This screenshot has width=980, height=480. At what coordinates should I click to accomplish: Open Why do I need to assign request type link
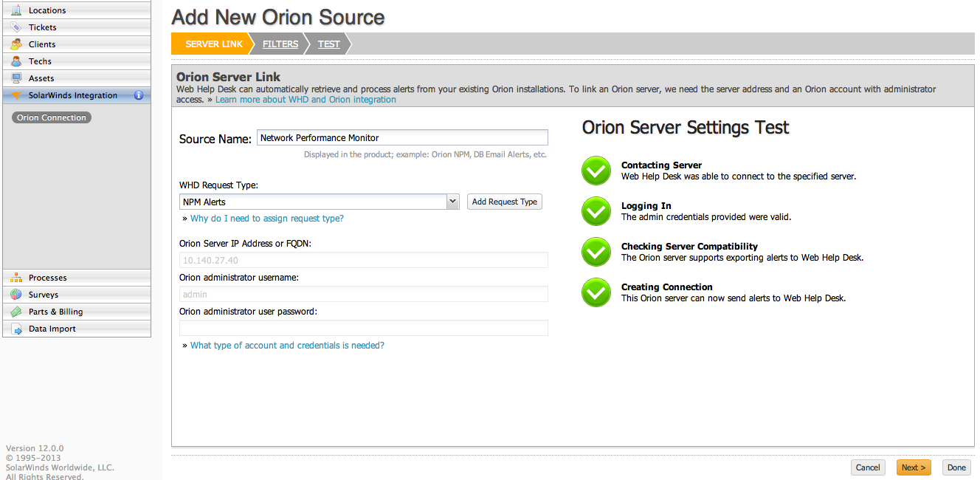267,219
